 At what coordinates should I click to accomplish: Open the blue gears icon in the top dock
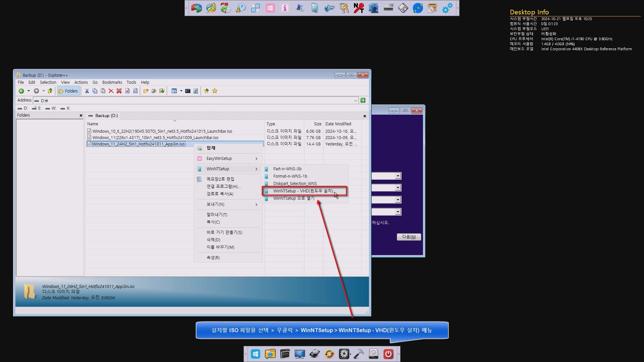447,8
